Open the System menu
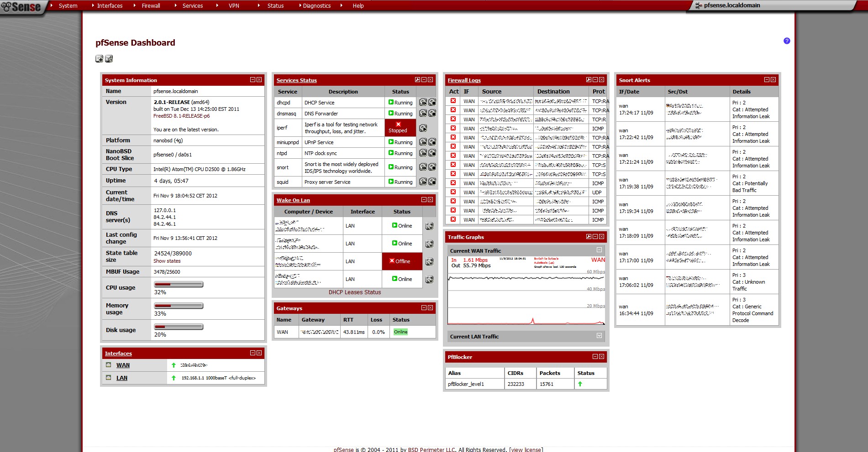Viewport: 868px width, 452px height. click(x=68, y=5)
